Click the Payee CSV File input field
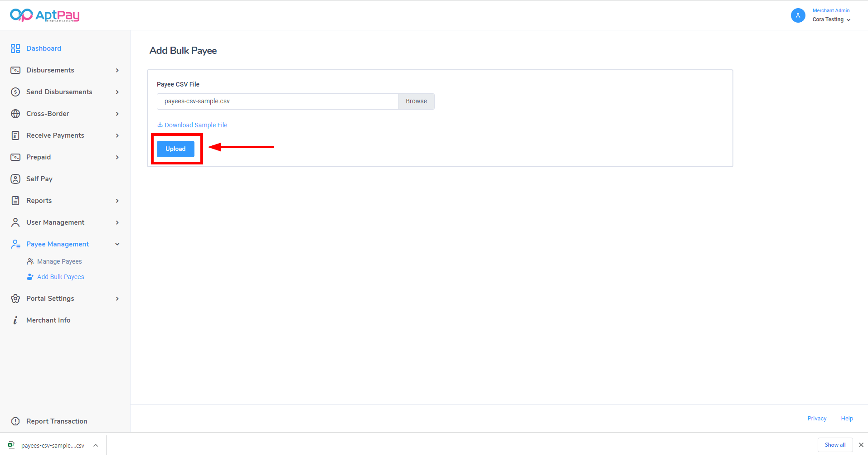This screenshot has height=458, width=868. point(277,101)
